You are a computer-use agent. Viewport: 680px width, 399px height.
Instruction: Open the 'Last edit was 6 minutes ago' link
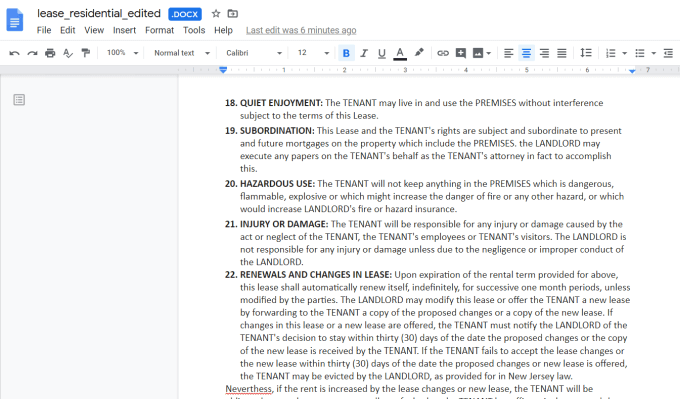coord(301,30)
